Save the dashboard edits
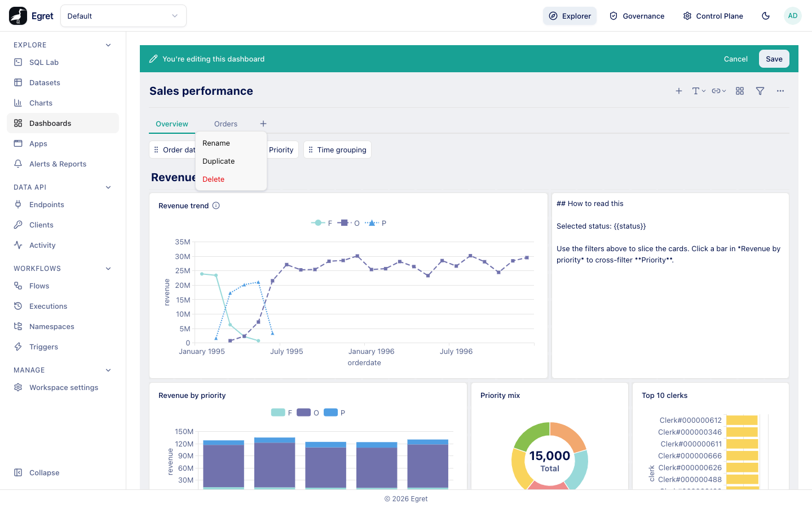The image size is (812, 508). click(774, 59)
